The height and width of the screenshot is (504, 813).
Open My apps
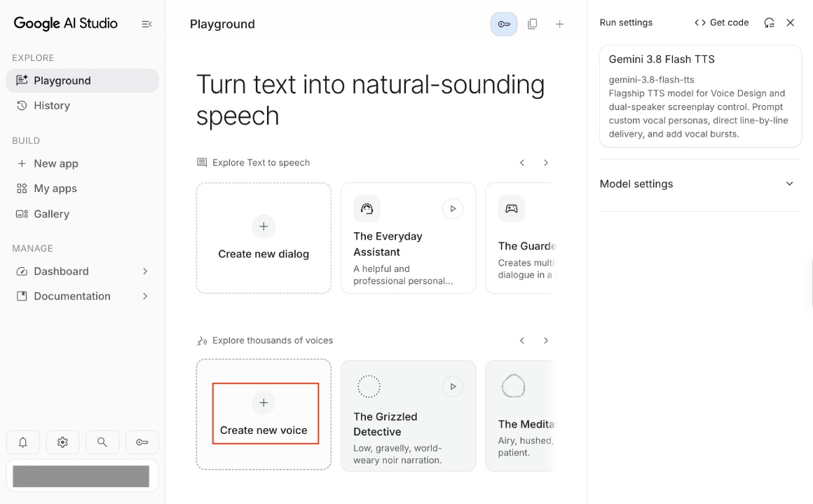[83, 189]
